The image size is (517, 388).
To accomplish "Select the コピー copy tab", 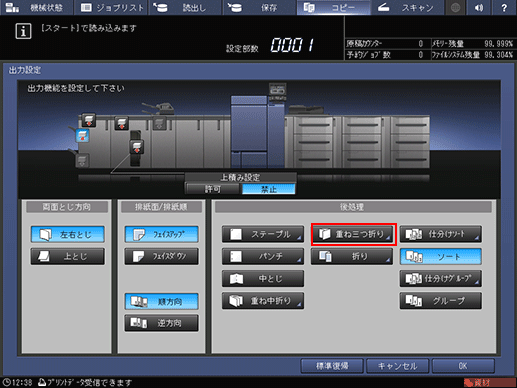I will [x=334, y=7].
